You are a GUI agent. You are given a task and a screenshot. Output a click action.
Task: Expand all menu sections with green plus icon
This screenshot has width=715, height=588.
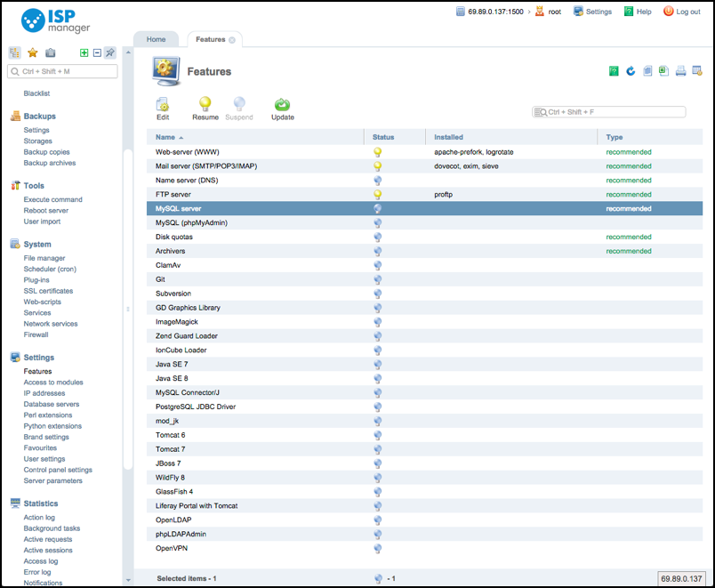(84, 53)
